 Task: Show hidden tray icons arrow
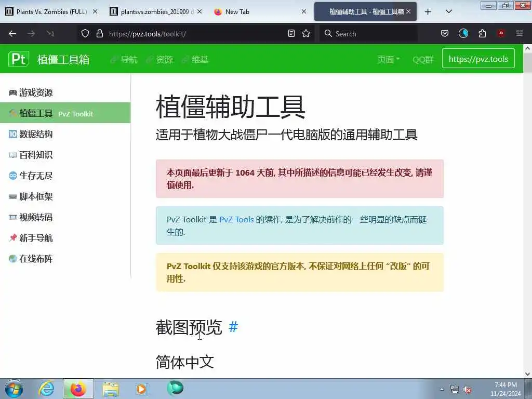click(442, 389)
